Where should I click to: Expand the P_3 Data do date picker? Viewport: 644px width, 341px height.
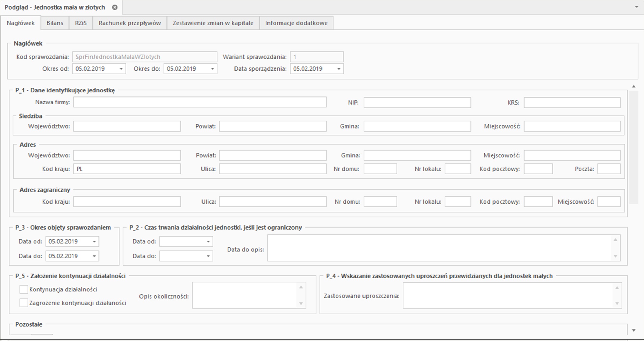pyautogui.click(x=94, y=256)
